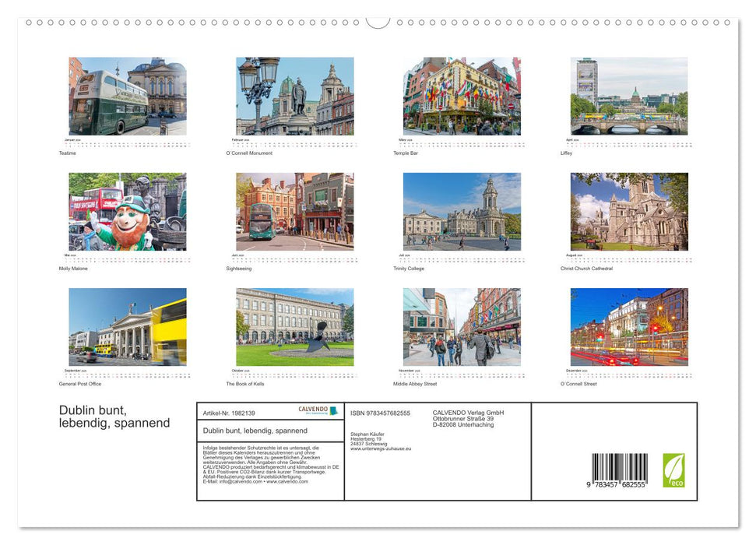
Task: Click the Molly Malone leprechaun image
Action: [128, 212]
